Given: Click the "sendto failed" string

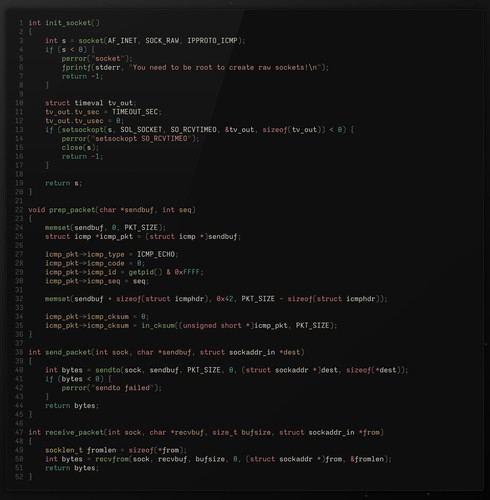Looking at the screenshot, I should pos(122,388).
